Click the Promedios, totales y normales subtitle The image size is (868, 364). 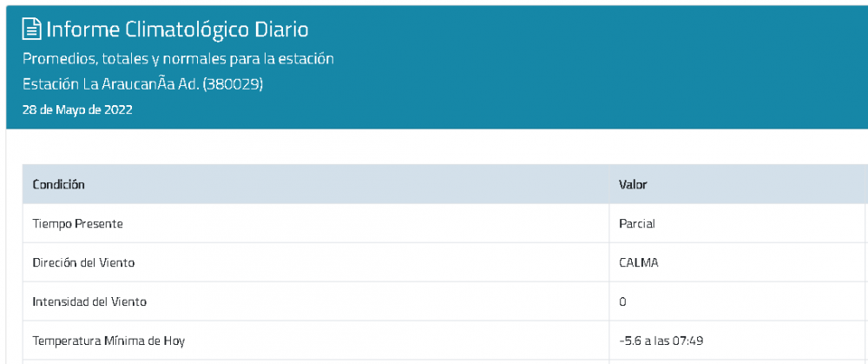(178, 59)
